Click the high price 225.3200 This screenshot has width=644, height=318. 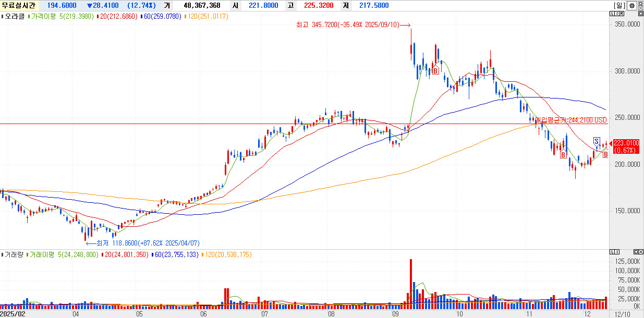click(318, 5)
